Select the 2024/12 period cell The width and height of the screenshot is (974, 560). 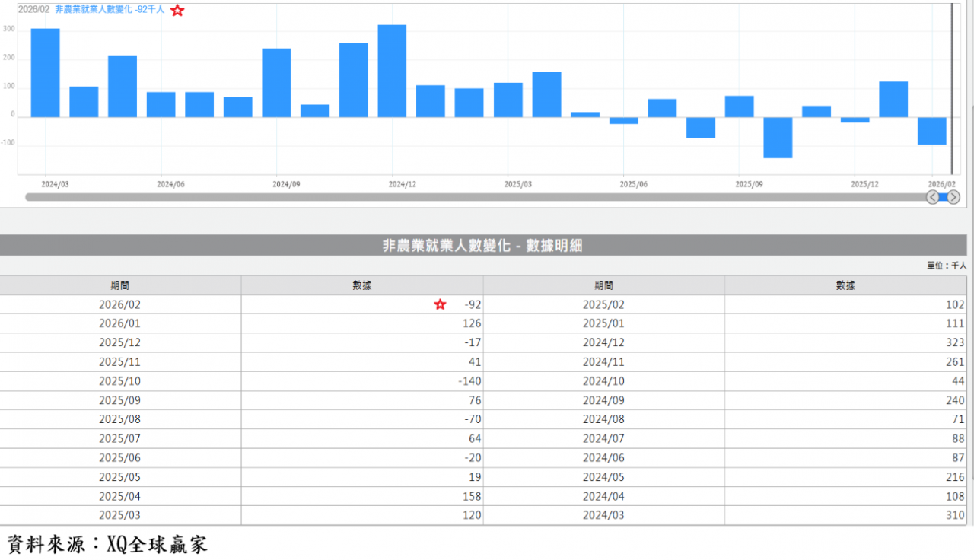click(603, 342)
